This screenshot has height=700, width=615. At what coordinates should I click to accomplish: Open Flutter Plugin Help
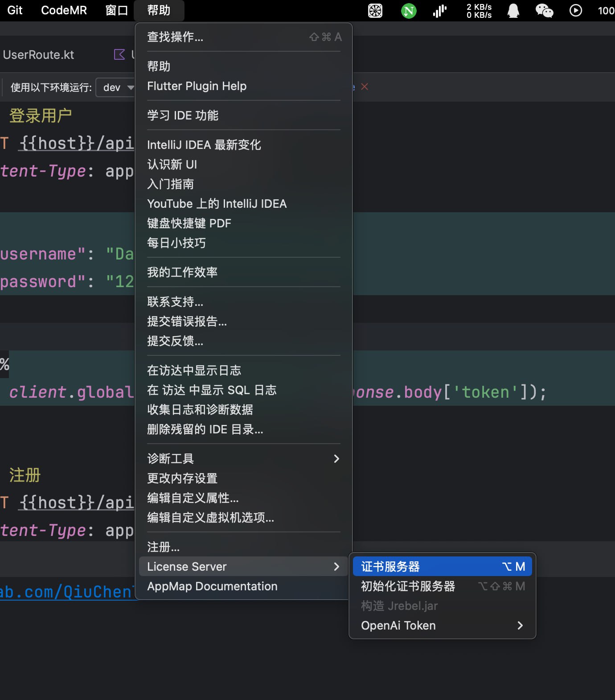(244, 86)
